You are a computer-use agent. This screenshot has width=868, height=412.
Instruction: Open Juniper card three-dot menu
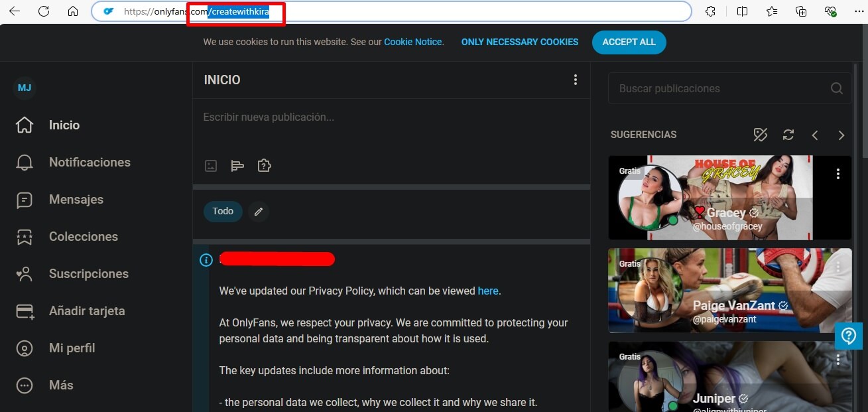click(838, 360)
